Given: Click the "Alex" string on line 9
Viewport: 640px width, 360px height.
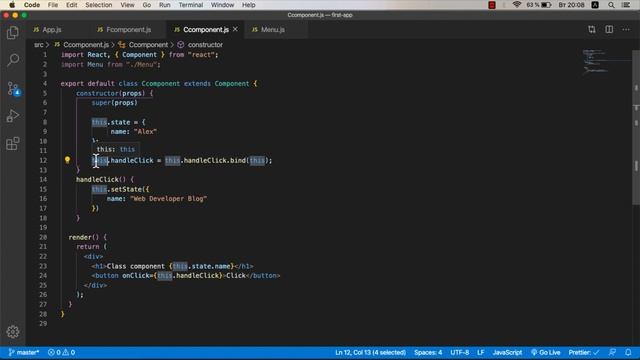Looking at the screenshot, I should click(x=145, y=131).
